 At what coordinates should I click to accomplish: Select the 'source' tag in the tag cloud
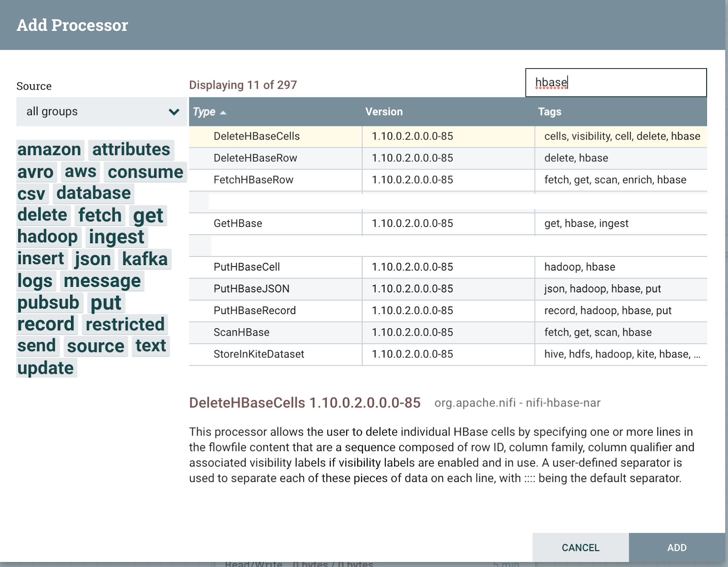tap(96, 346)
